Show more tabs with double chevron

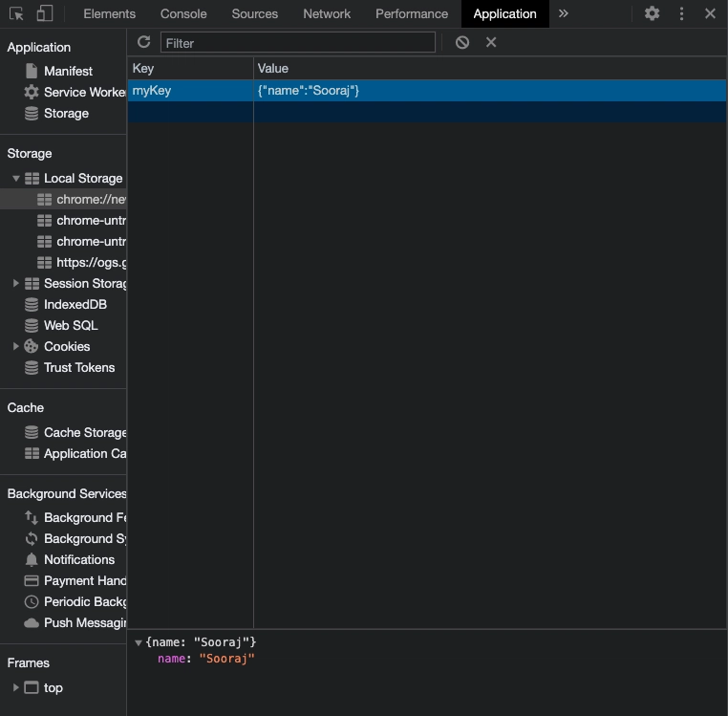[x=563, y=14]
